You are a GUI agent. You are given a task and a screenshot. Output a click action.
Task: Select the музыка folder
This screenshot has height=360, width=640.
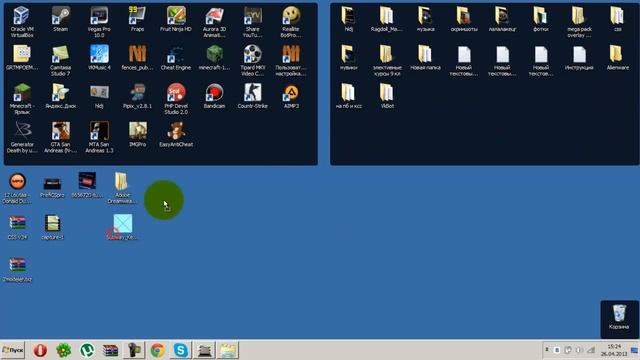425,16
